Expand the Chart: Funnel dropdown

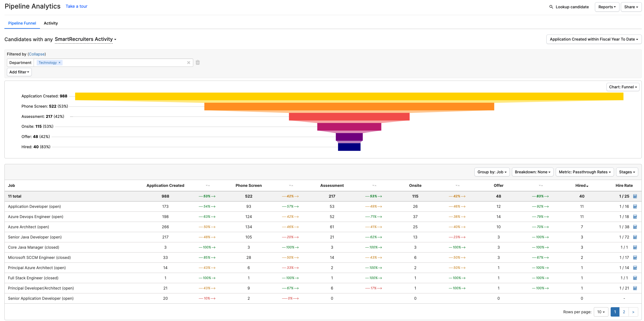point(623,87)
